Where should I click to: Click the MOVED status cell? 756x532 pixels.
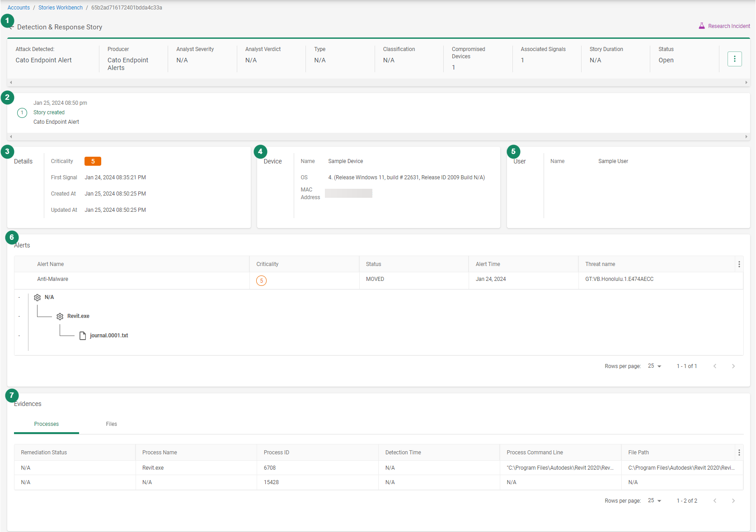coord(375,279)
